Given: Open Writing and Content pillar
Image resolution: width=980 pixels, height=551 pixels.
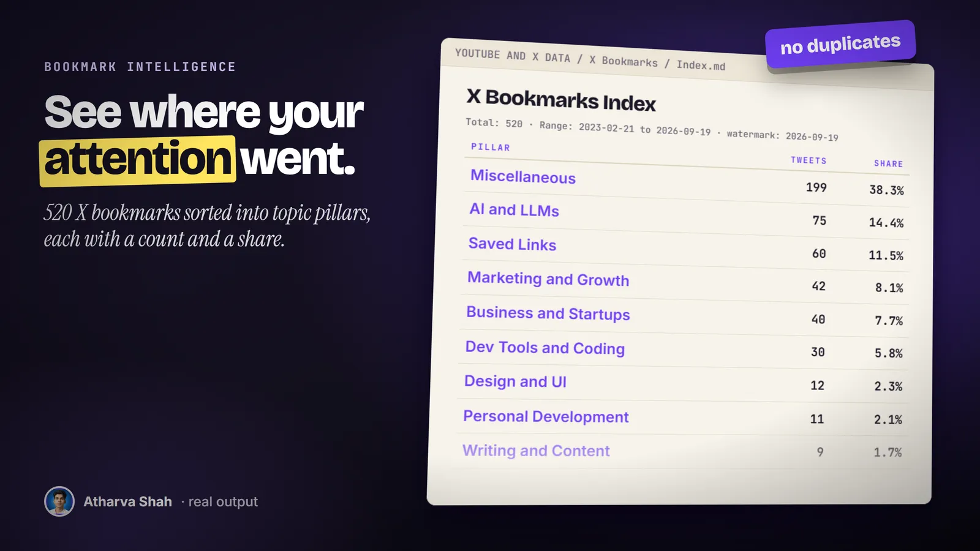Looking at the screenshot, I should (536, 451).
